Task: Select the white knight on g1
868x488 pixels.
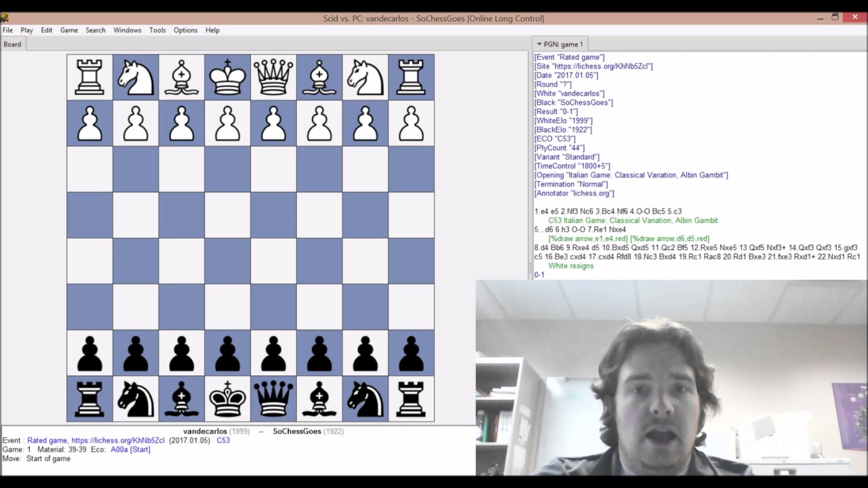Action: click(136, 77)
